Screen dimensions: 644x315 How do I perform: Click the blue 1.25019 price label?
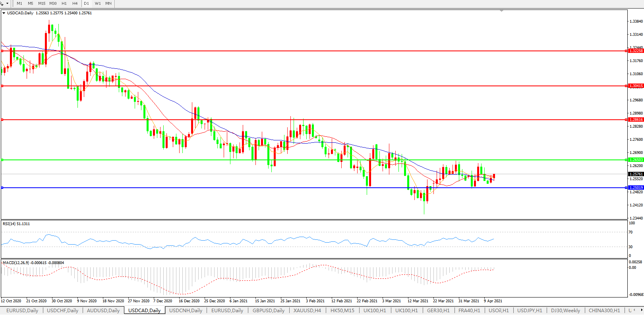point(636,188)
